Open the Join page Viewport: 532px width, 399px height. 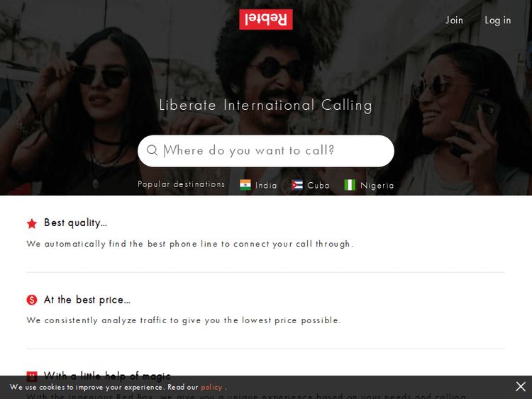454,21
